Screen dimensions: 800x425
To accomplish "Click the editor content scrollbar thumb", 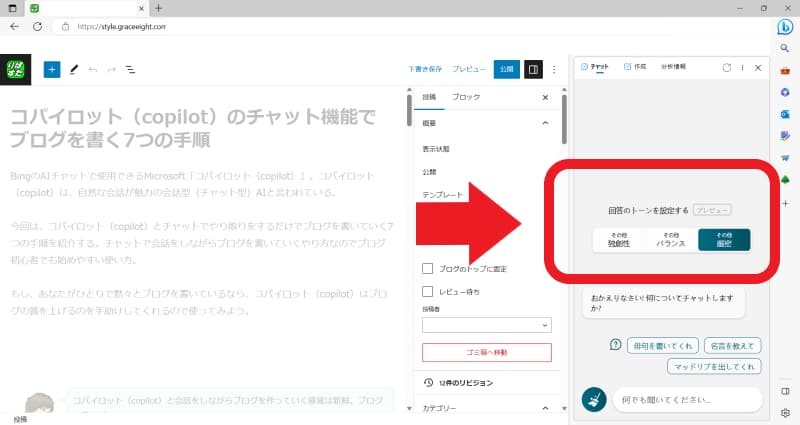I will click(409, 110).
